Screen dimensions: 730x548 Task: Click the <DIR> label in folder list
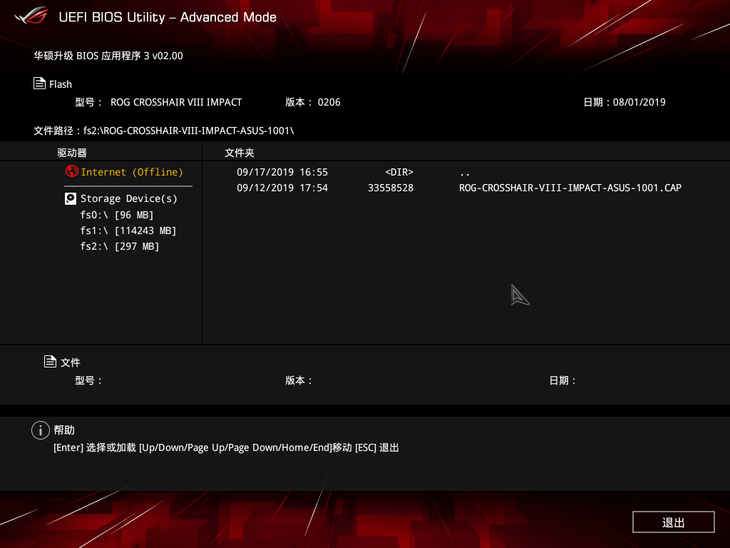pos(399,172)
